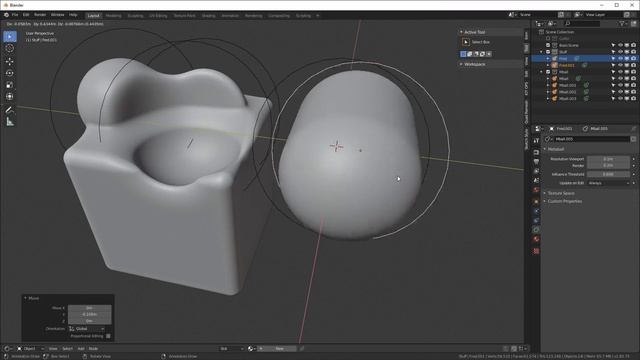Choose the first selection mode icon under Select Box
Image resolution: width=640 pixels, height=360 pixels.
(463, 54)
